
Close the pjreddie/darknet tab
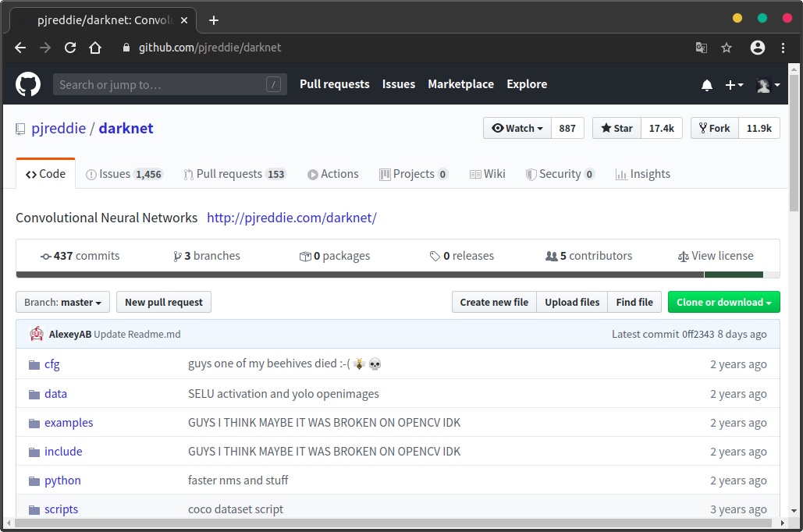point(184,20)
